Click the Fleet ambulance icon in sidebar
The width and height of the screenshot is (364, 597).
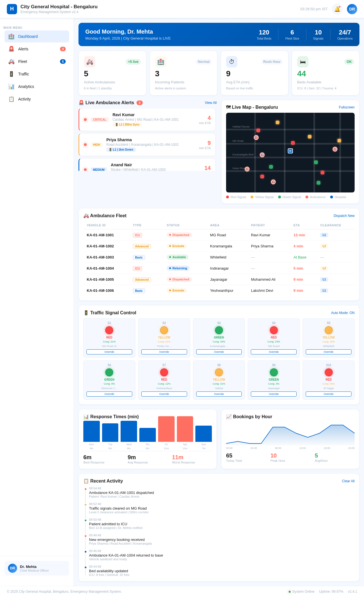11,61
